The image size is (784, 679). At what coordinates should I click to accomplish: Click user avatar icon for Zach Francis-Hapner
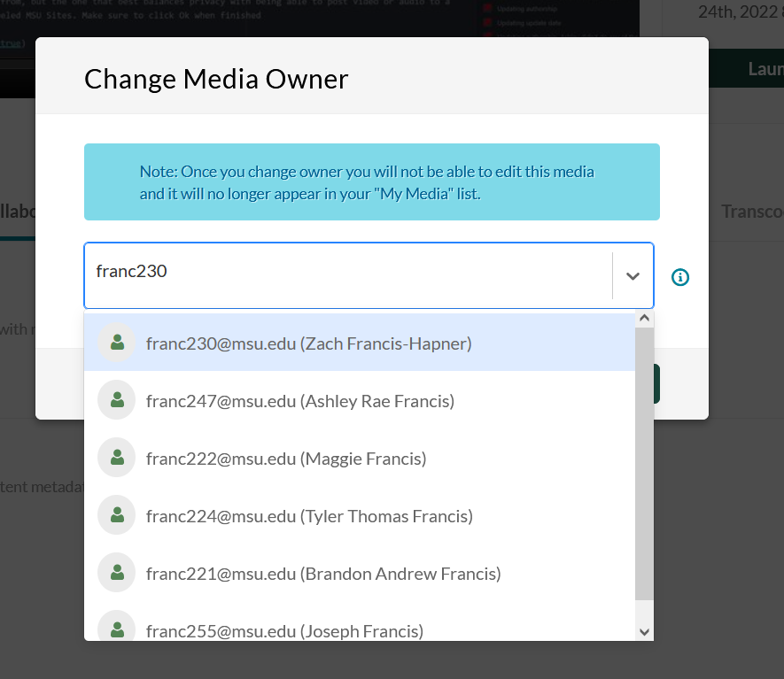(117, 343)
